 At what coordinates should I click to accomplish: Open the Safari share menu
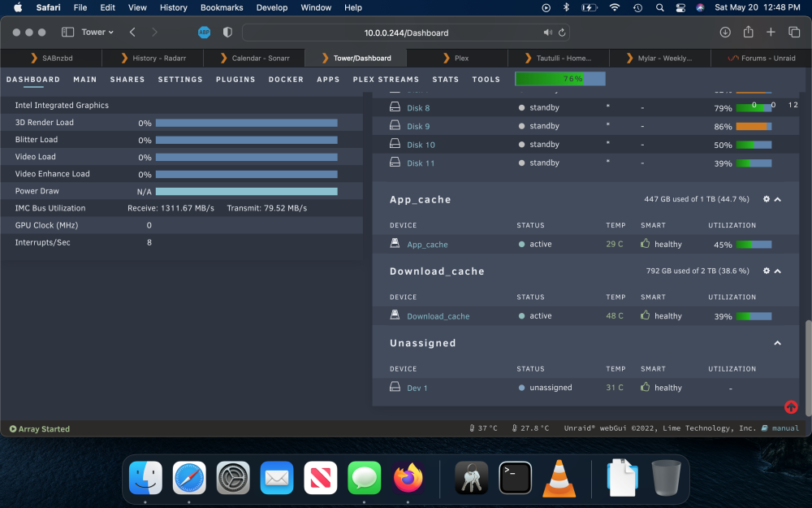point(749,32)
